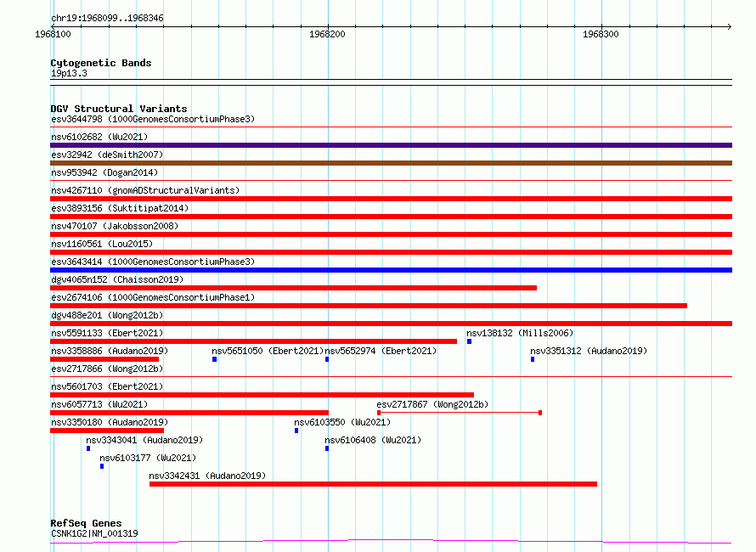Open variant esv3644798 (1000GenomesConsortiumPhase3)
The height and width of the screenshot is (552, 756).
click(x=153, y=119)
